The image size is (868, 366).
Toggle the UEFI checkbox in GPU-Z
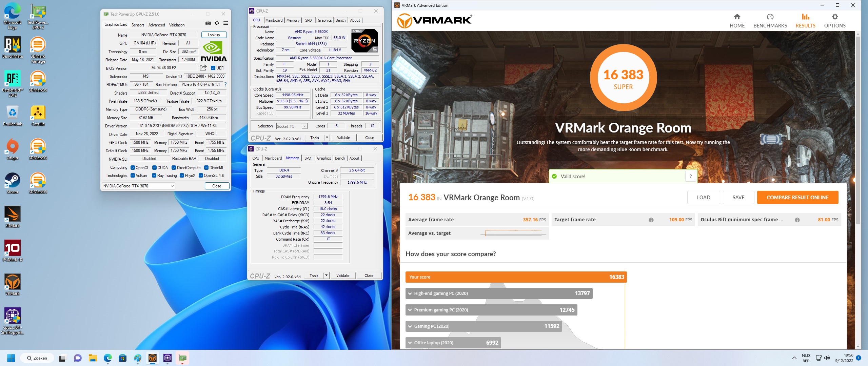coord(213,68)
